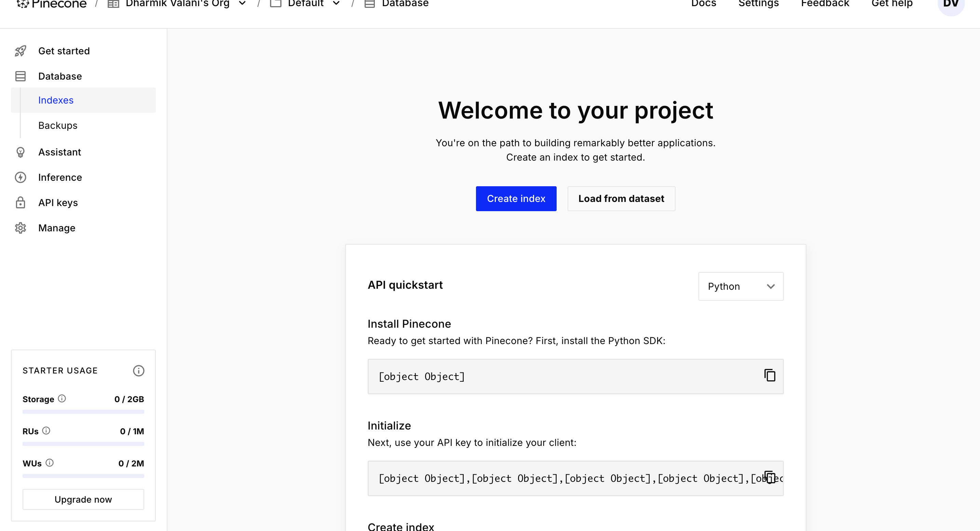Click the Storage 0 / 2GB value
This screenshot has width=980, height=531.
click(x=130, y=399)
